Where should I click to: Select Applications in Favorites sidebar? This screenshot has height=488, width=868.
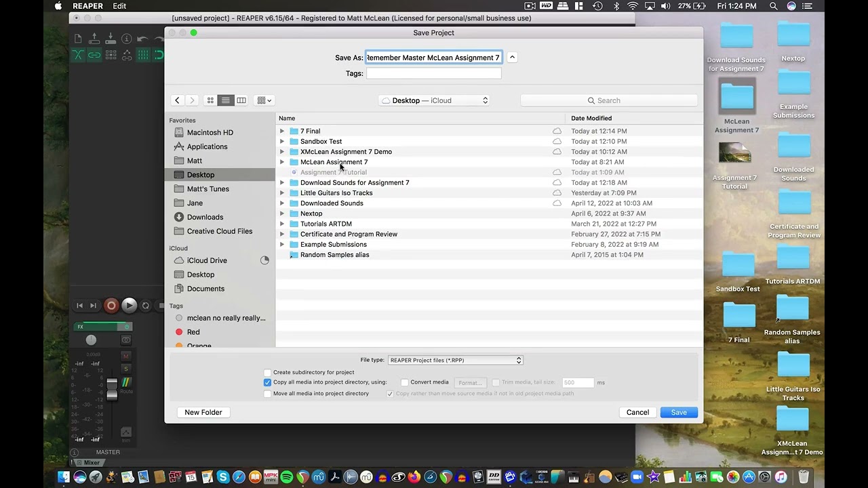221,147
